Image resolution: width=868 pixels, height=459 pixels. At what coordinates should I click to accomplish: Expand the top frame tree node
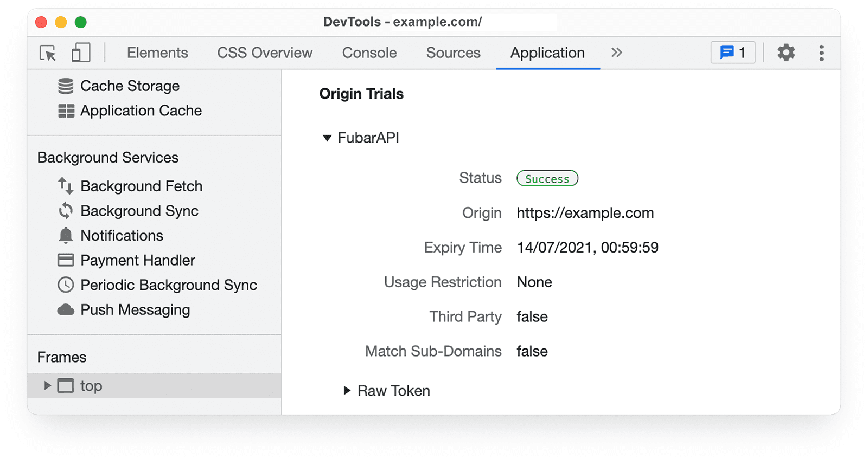point(47,386)
